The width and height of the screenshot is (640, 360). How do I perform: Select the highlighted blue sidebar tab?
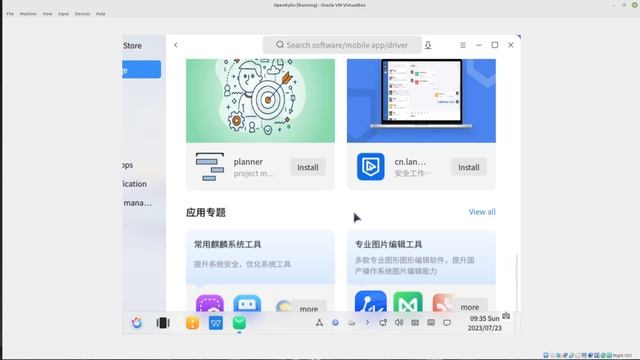[x=142, y=69]
